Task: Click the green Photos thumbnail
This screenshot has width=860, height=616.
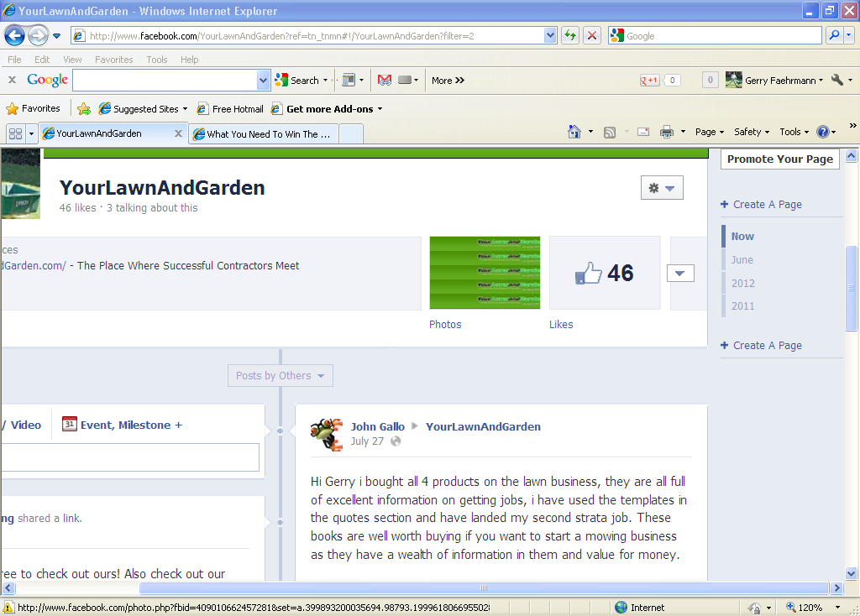Action: 485,273
